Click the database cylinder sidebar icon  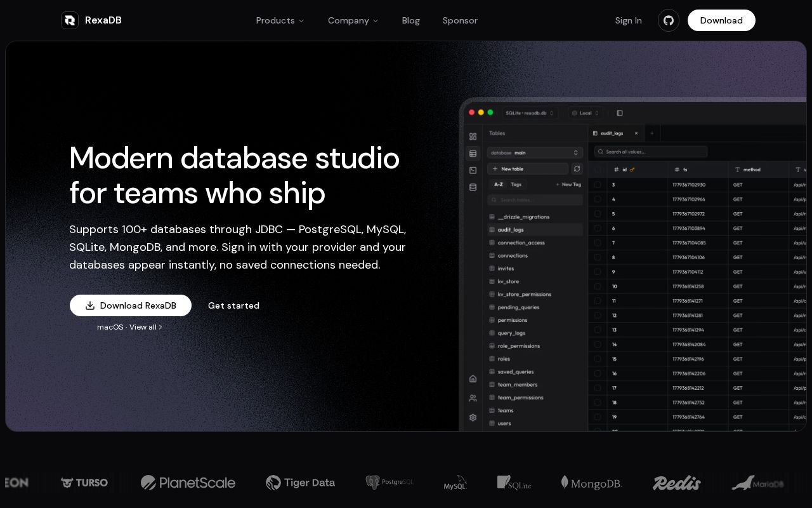coord(473,187)
